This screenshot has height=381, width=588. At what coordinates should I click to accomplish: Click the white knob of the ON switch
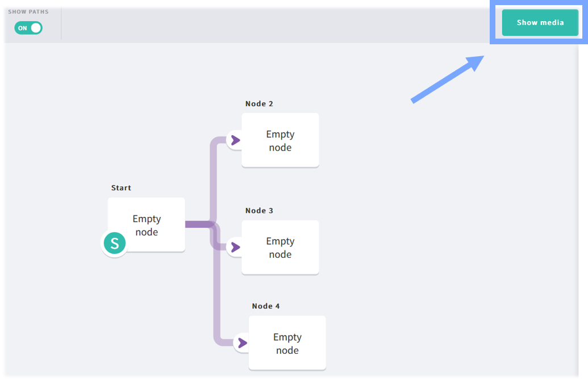coord(36,28)
